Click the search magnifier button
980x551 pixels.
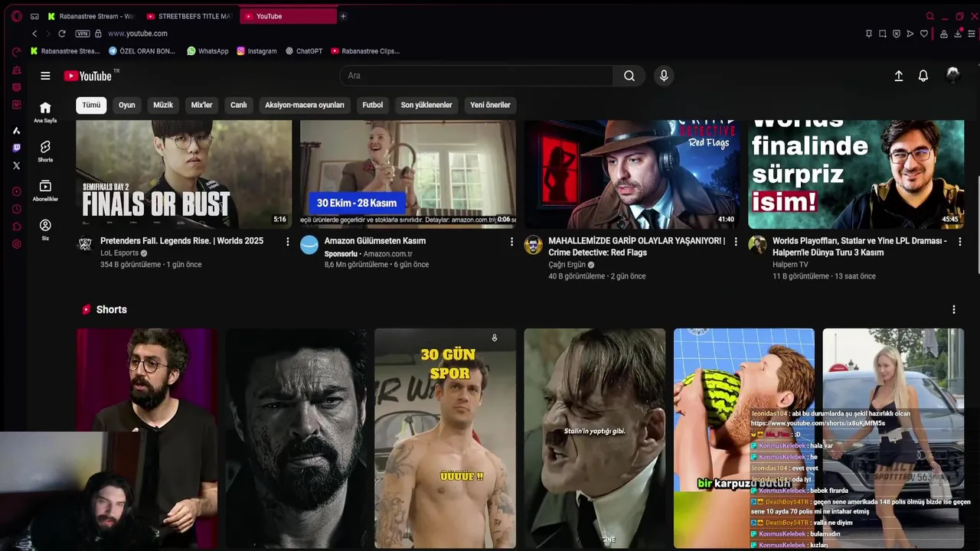point(629,76)
